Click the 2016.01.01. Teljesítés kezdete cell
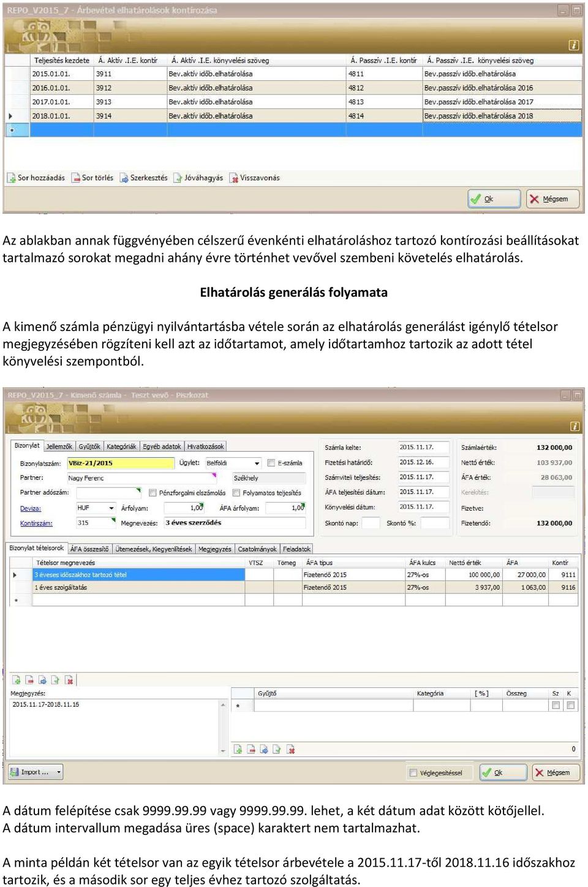This screenshot has width=588, height=887. 61,88
